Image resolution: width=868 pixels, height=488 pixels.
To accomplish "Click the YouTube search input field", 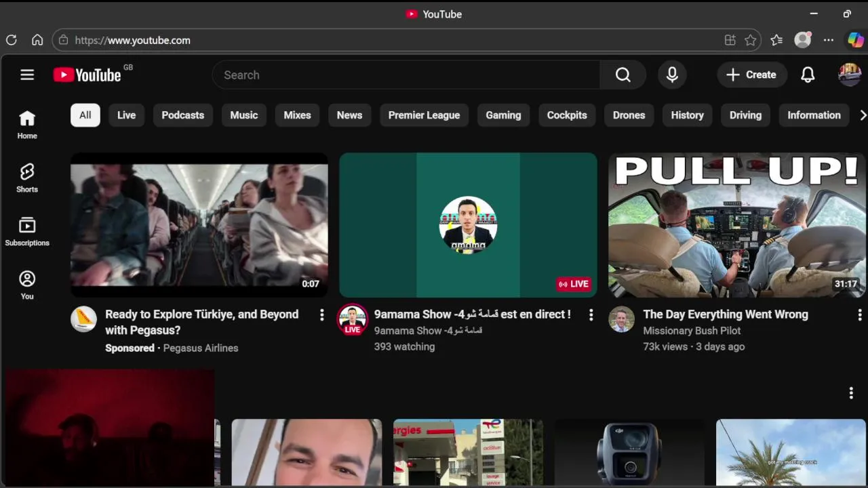I will [x=406, y=75].
